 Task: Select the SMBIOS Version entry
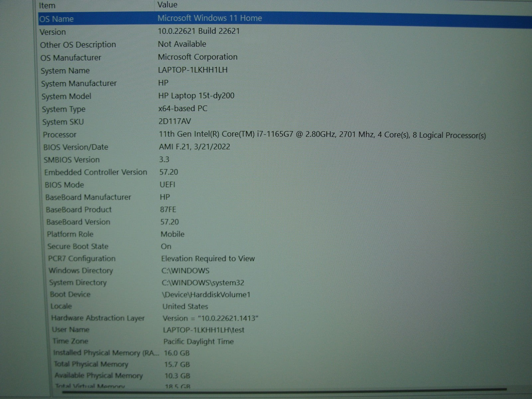pyautogui.click(x=71, y=160)
